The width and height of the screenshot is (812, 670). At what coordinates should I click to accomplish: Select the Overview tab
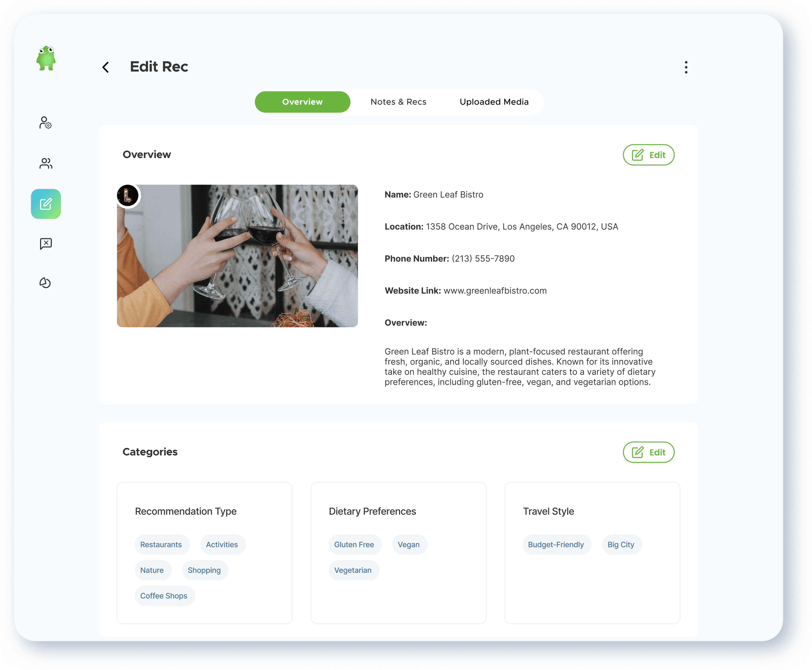pyautogui.click(x=302, y=102)
